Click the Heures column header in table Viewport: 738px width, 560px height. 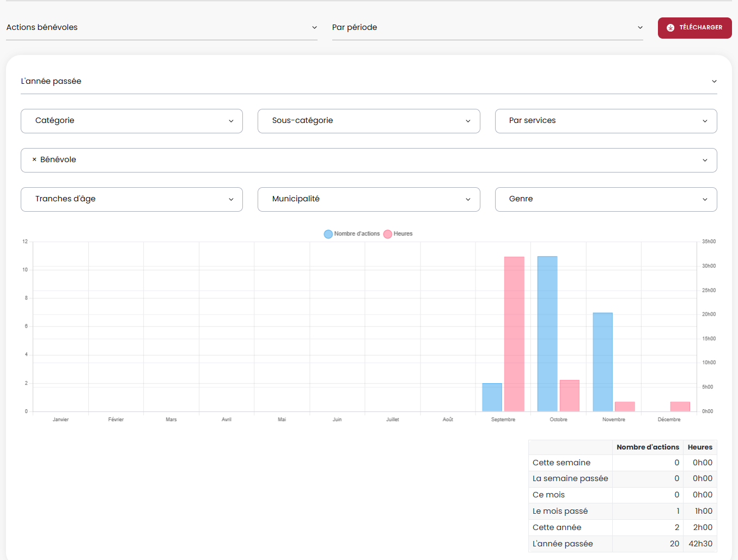(699, 447)
